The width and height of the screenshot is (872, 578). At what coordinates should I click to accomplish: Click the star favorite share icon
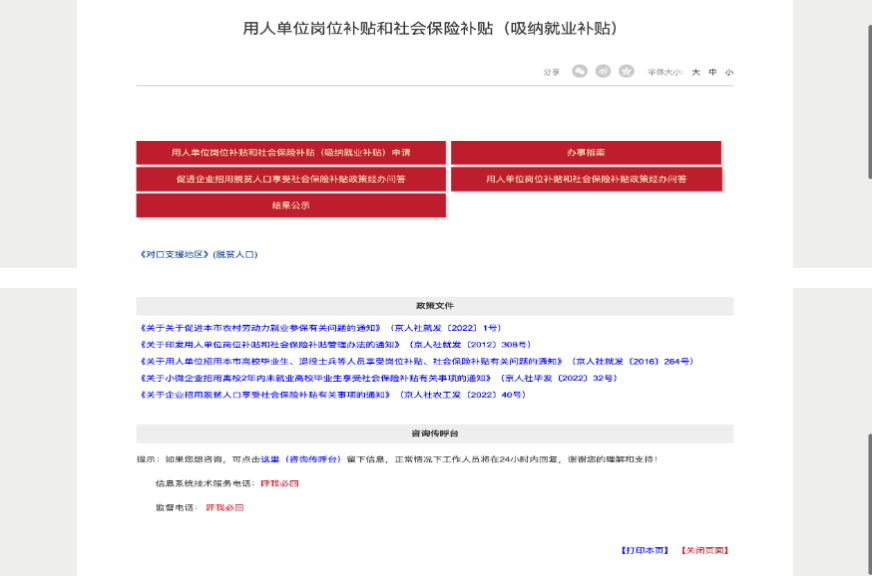click(x=626, y=71)
